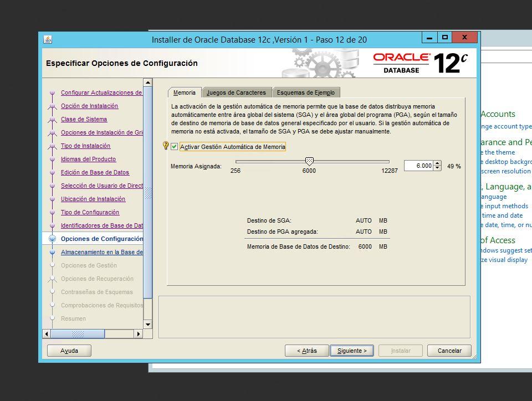Go to Identificadores de Base de Datos step
The width and height of the screenshot is (532, 401).
click(102, 225)
